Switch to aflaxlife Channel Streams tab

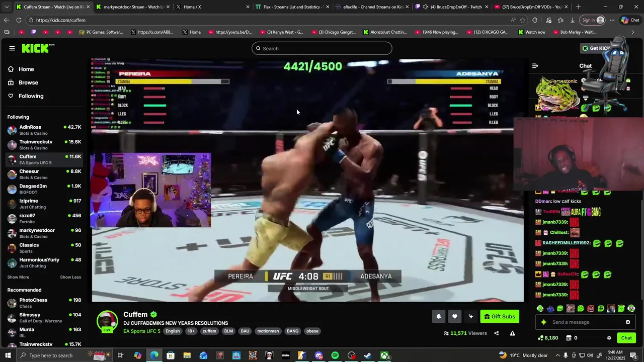pos(371,7)
